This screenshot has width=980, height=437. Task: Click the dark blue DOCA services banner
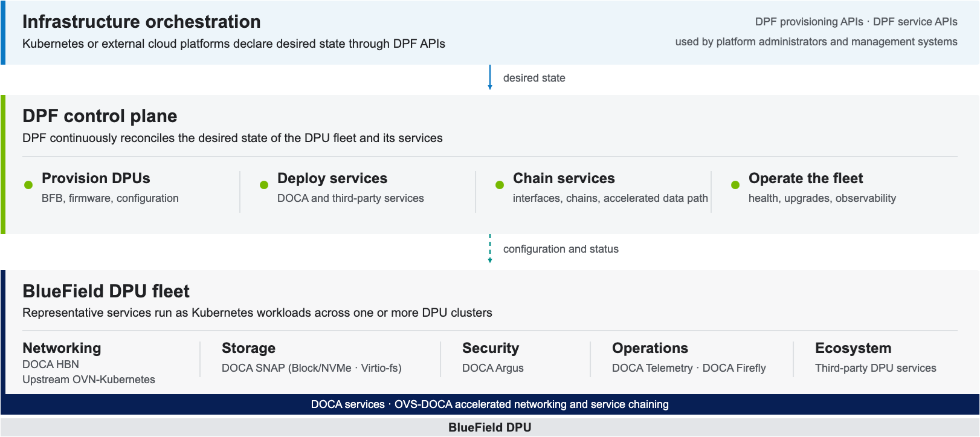point(490,404)
